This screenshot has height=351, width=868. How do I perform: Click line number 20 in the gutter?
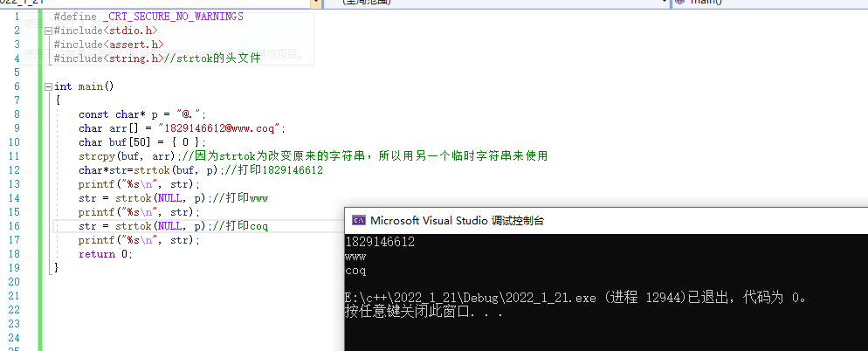coord(14,282)
